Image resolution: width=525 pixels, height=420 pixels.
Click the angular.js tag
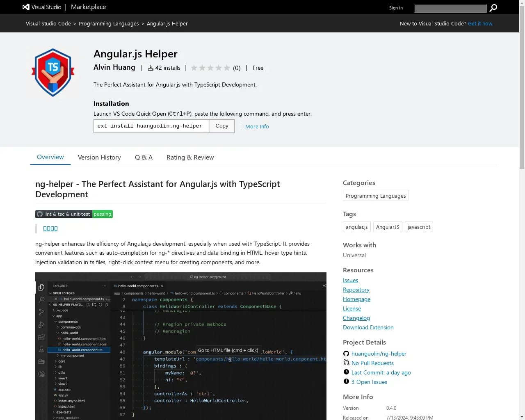[x=357, y=227]
